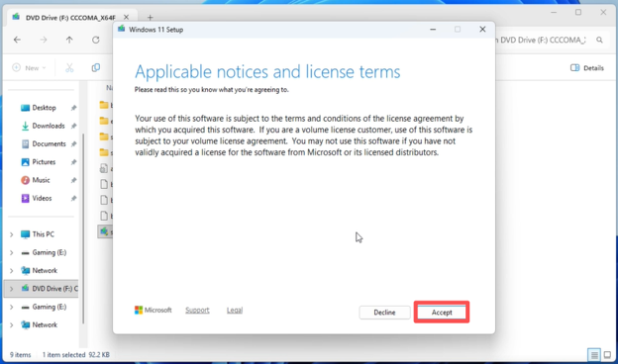Image resolution: width=618 pixels, height=364 pixels.
Task: Close the DVD Drive tab
Action: tap(126, 17)
